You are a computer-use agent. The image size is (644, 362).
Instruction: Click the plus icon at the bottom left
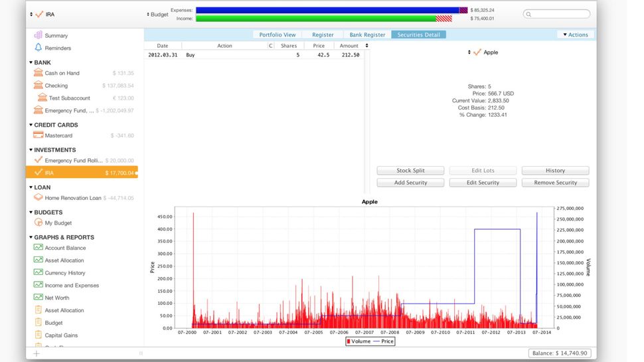(37, 353)
